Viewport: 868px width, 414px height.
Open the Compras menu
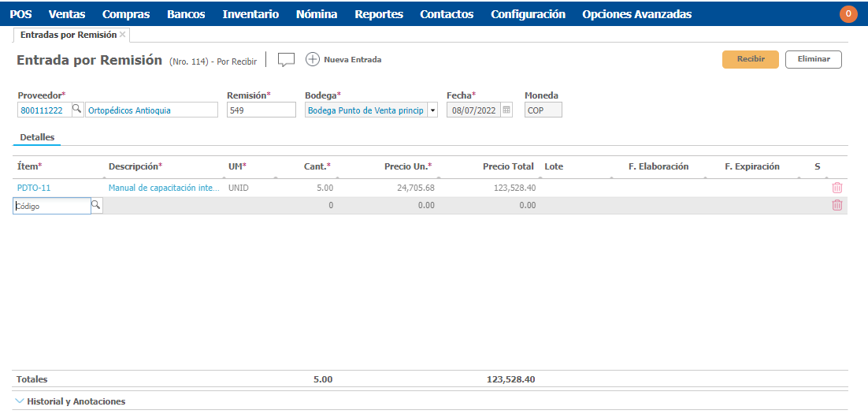[x=126, y=14]
